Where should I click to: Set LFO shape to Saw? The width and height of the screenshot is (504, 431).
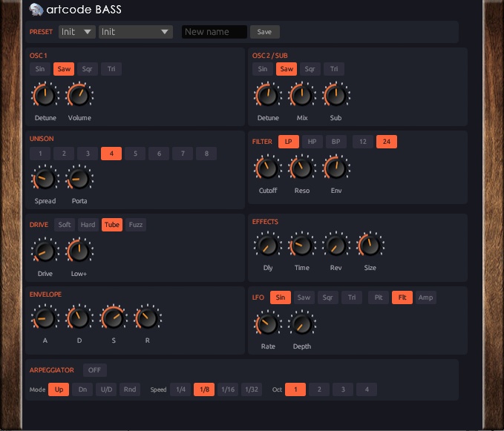(304, 297)
